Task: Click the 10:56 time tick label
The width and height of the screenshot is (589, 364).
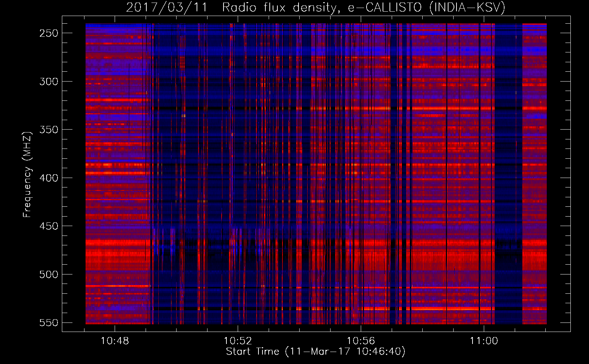Action: pos(361,341)
